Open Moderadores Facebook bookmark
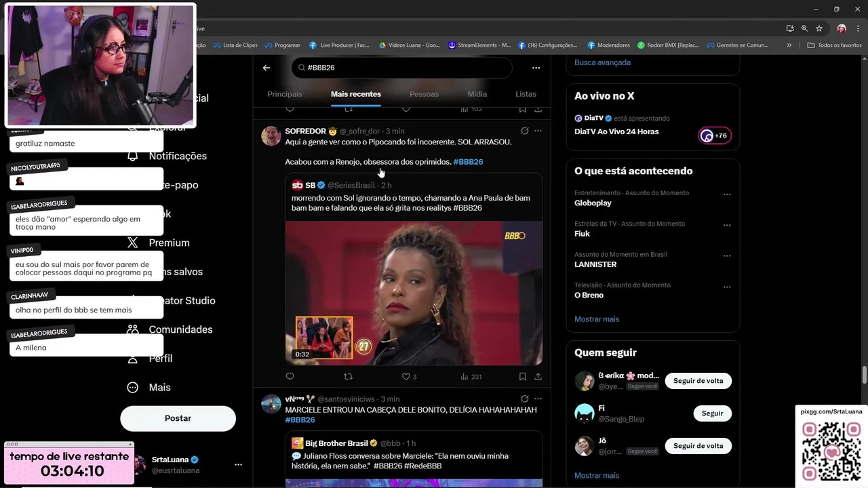 [x=608, y=45]
